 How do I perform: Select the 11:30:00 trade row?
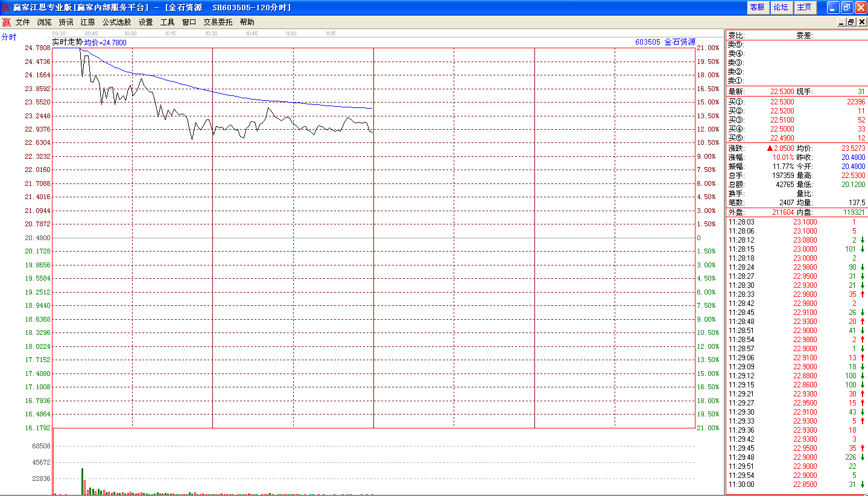click(796, 485)
